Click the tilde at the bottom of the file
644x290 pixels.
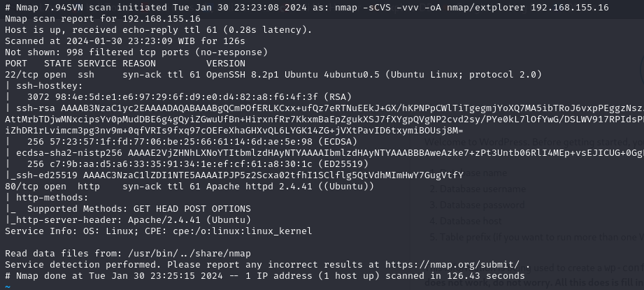[8, 287]
